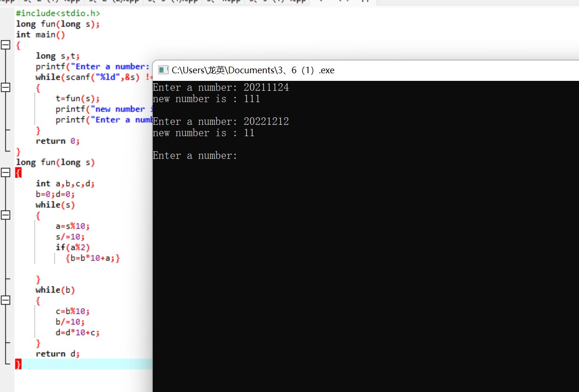
Task: Click the 'c=b%10;' line
Action: pyautogui.click(x=73, y=311)
